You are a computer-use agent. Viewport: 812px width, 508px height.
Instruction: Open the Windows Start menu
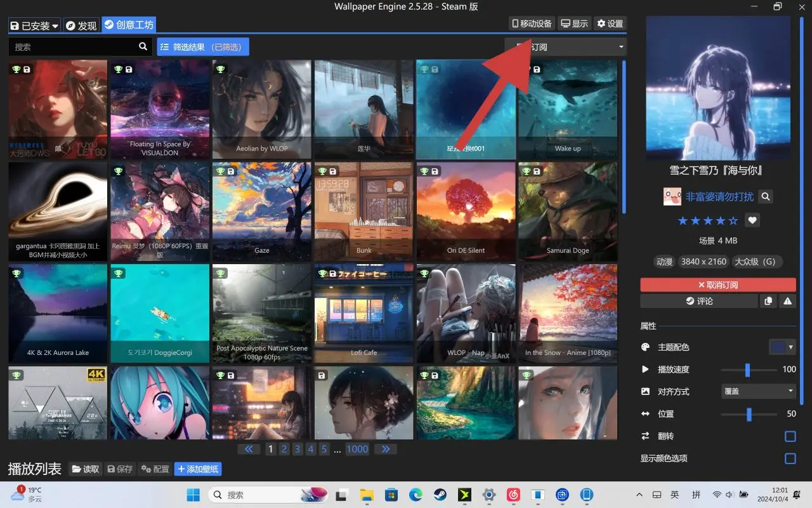pos(193,495)
